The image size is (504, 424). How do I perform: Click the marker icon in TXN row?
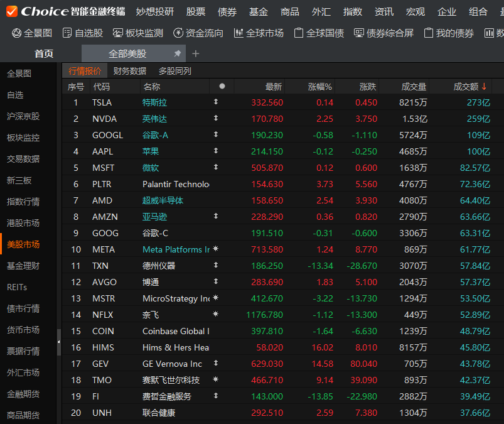[x=216, y=265]
